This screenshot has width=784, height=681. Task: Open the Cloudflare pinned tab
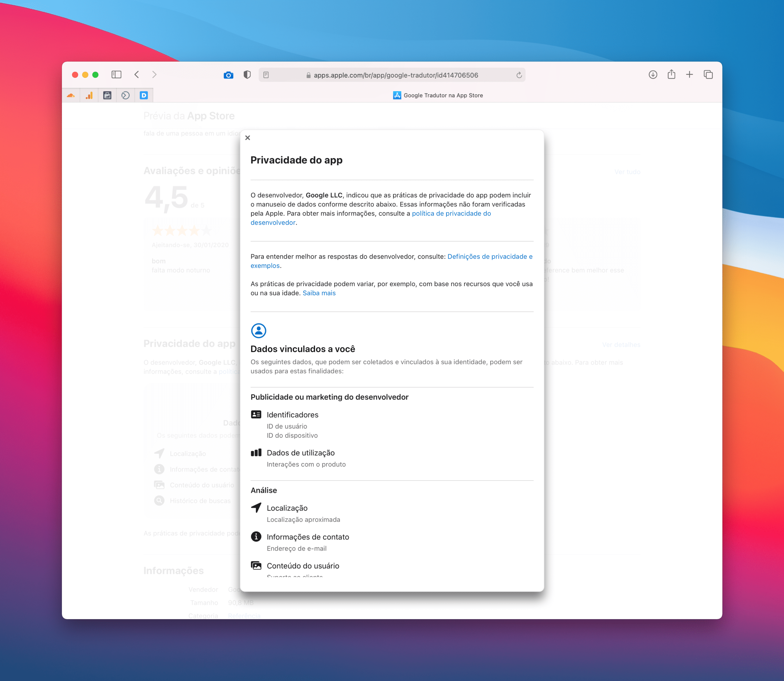click(x=71, y=95)
